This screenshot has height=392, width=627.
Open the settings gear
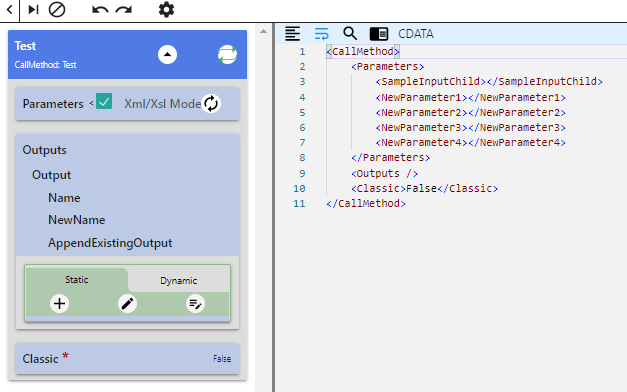tap(166, 10)
